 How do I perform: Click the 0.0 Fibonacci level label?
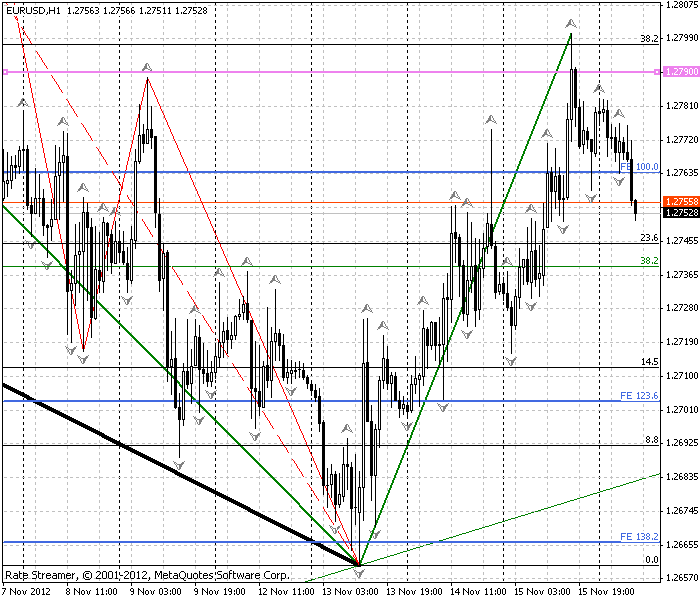coord(652,559)
